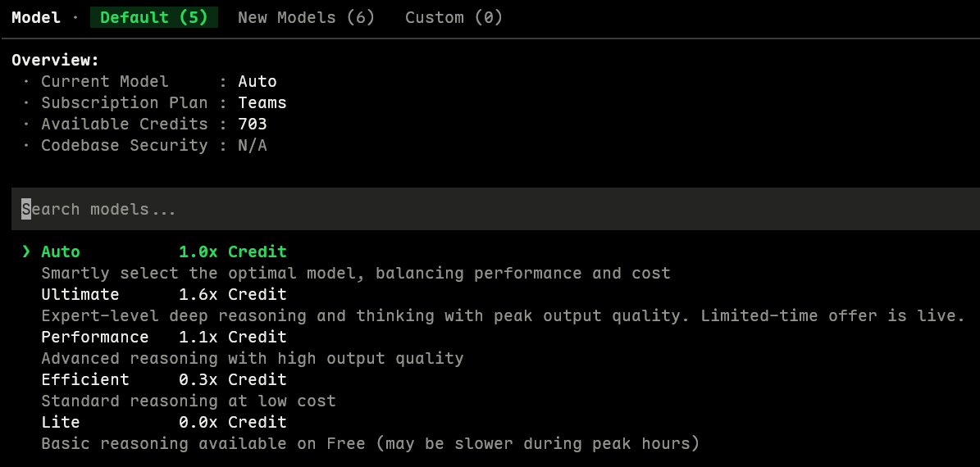This screenshot has width=980, height=467.
Task: Open the Custom (0) tab
Action: tap(454, 17)
